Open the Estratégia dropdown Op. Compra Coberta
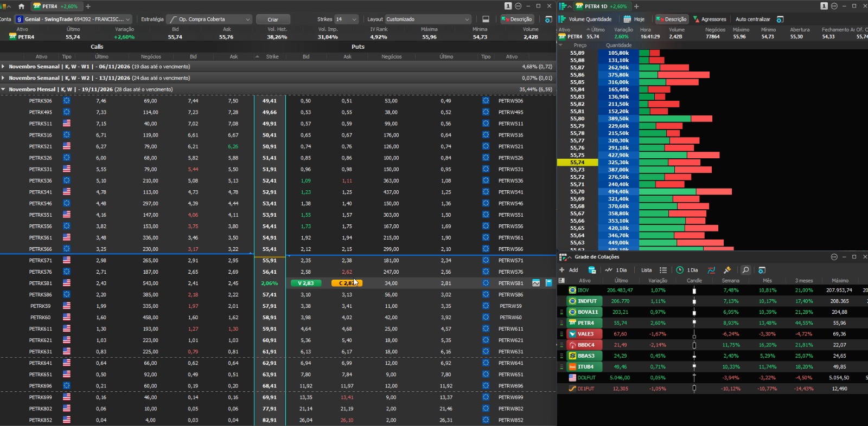868x426 pixels. point(209,19)
